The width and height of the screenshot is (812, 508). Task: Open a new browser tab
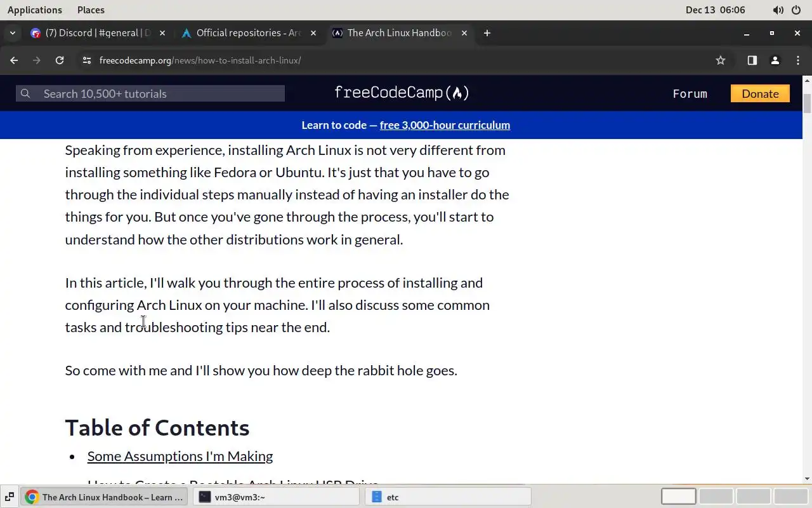click(487, 33)
